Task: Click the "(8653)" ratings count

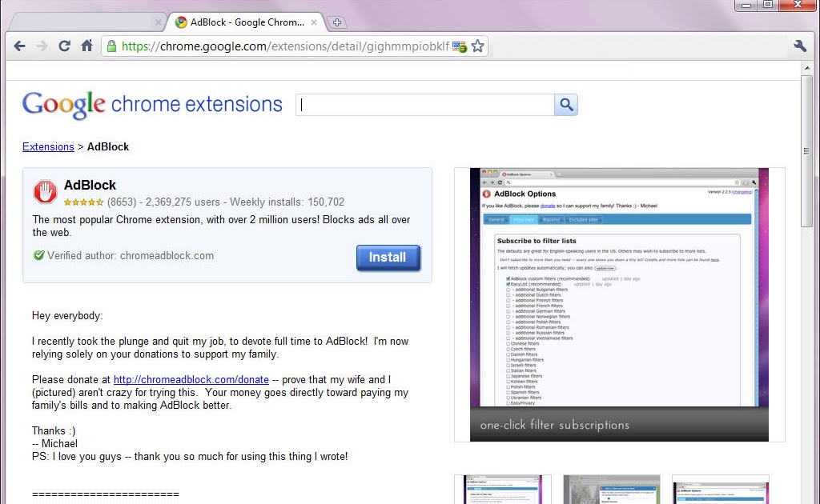Action: tap(122, 202)
